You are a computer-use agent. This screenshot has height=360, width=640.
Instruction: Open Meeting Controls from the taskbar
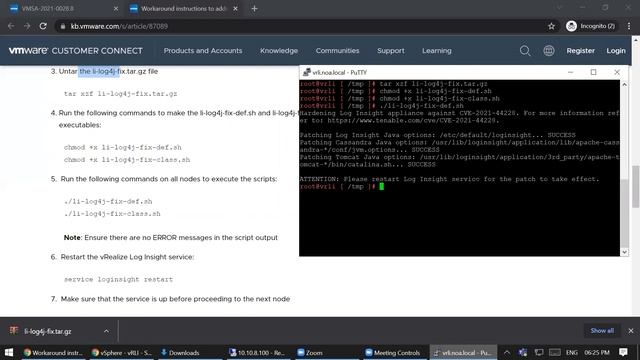click(393, 352)
